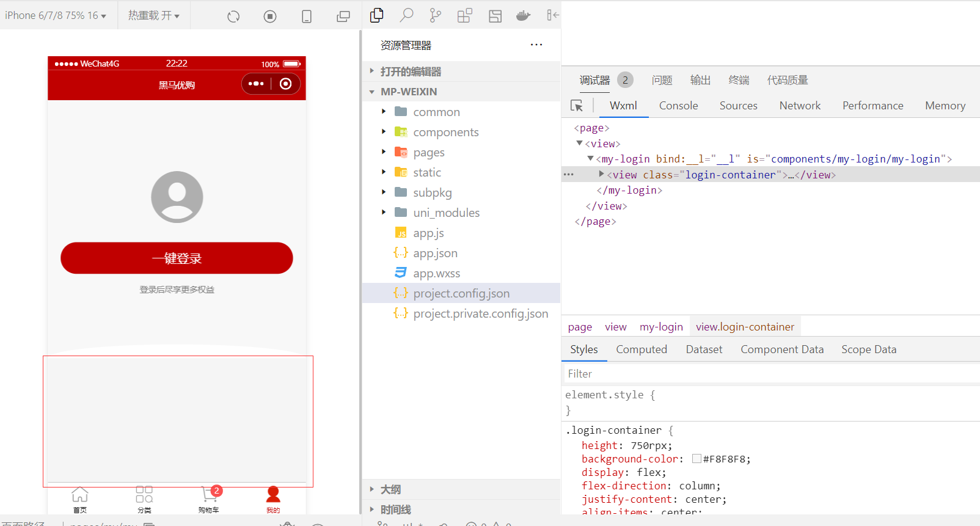Click the editor layout icon in activity bar
This screenshot has width=980, height=526.
[495, 16]
